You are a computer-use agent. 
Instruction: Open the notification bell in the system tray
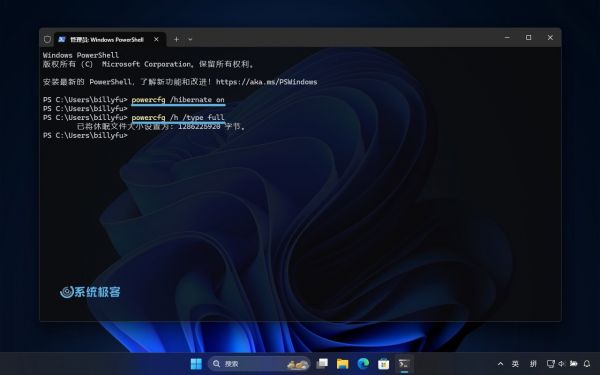[x=587, y=364]
